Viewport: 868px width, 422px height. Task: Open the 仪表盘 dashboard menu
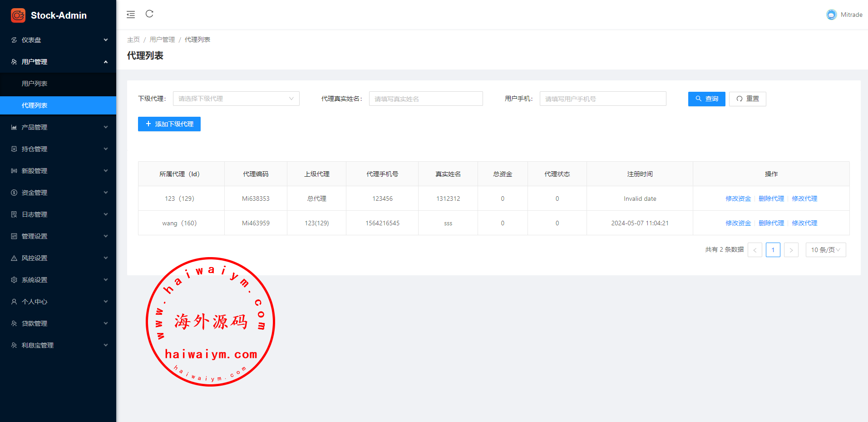point(58,40)
